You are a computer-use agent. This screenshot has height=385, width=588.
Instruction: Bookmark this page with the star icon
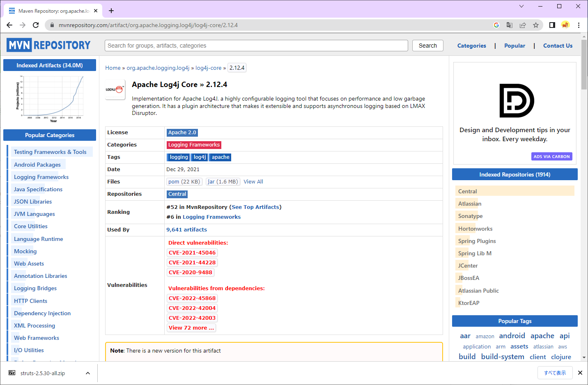point(535,25)
